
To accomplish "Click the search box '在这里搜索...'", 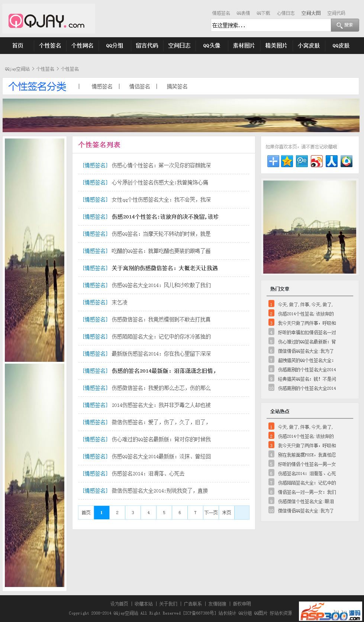I will coord(270,25).
